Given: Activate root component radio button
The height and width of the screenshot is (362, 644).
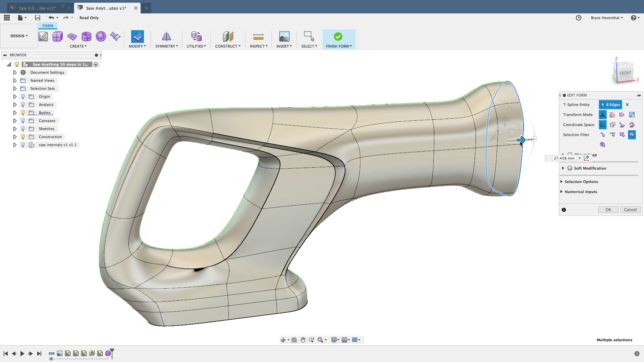Looking at the screenshot, I should (x=96, y=64).
